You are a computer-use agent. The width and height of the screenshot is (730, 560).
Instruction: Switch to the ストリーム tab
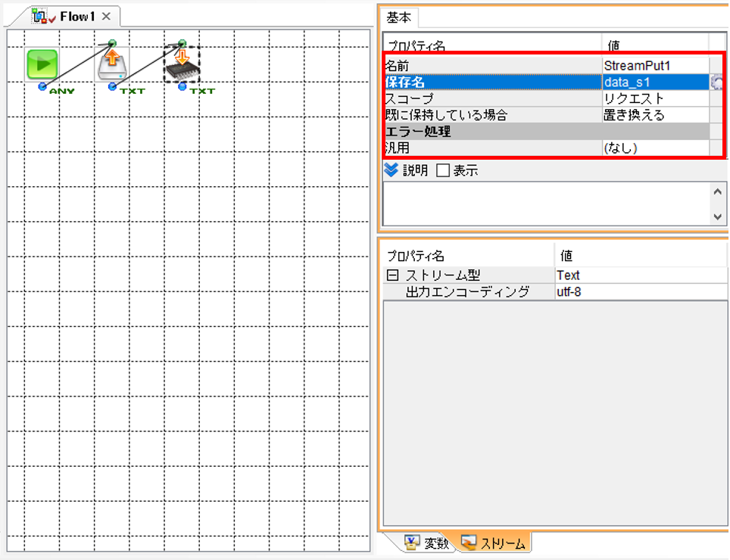click(x=494, y=543)
